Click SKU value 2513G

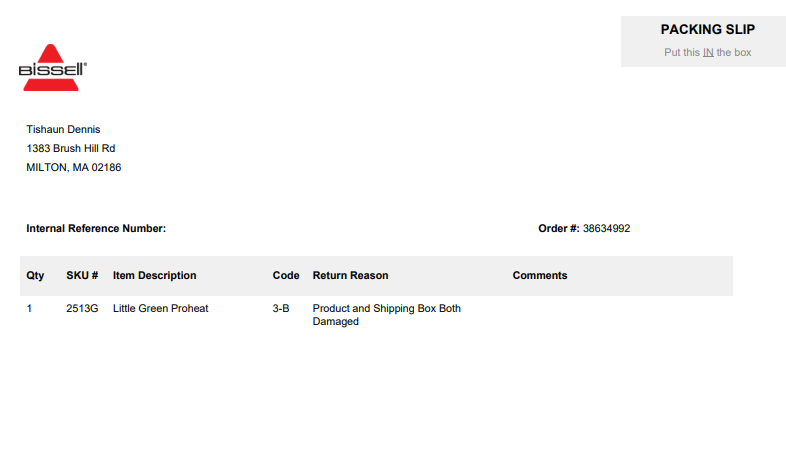[x=82, y=309]
